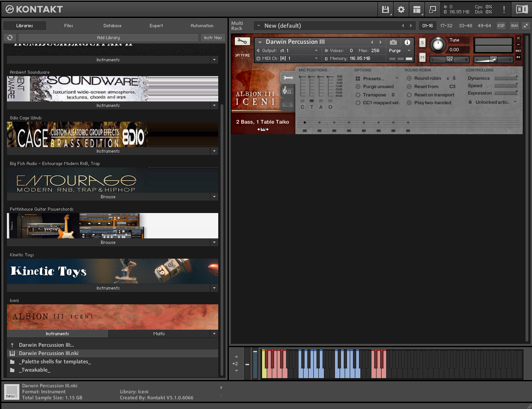Toggle PV button on instrument header
532x409 pixels.
point(518,57)
